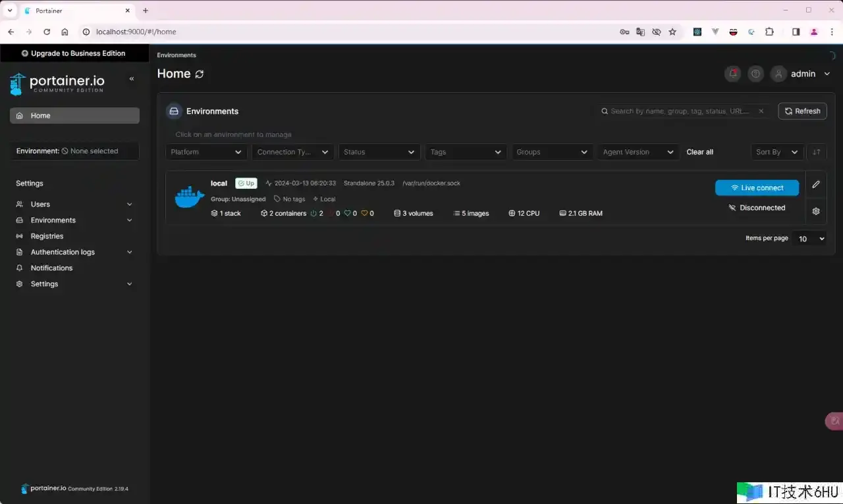This screenshot has height=504, width=843.
Task: Click the Refresh button
Action: pos(802,111)
